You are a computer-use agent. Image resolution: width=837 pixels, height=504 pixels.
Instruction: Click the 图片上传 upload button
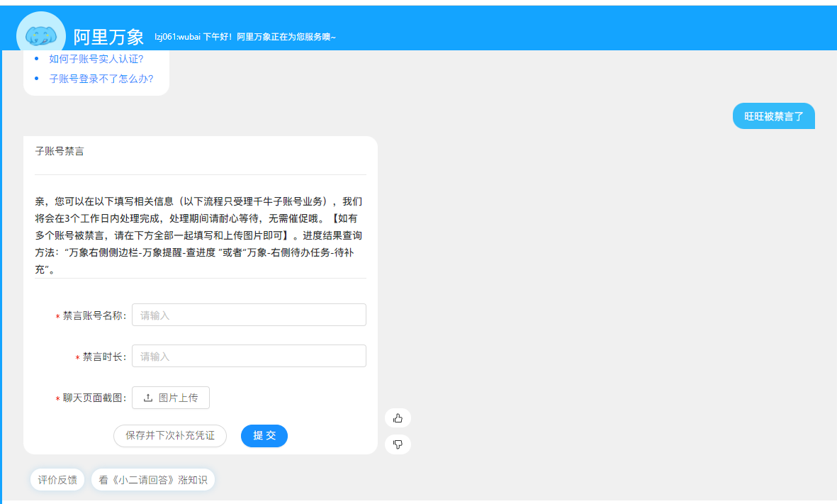point(171,398)
